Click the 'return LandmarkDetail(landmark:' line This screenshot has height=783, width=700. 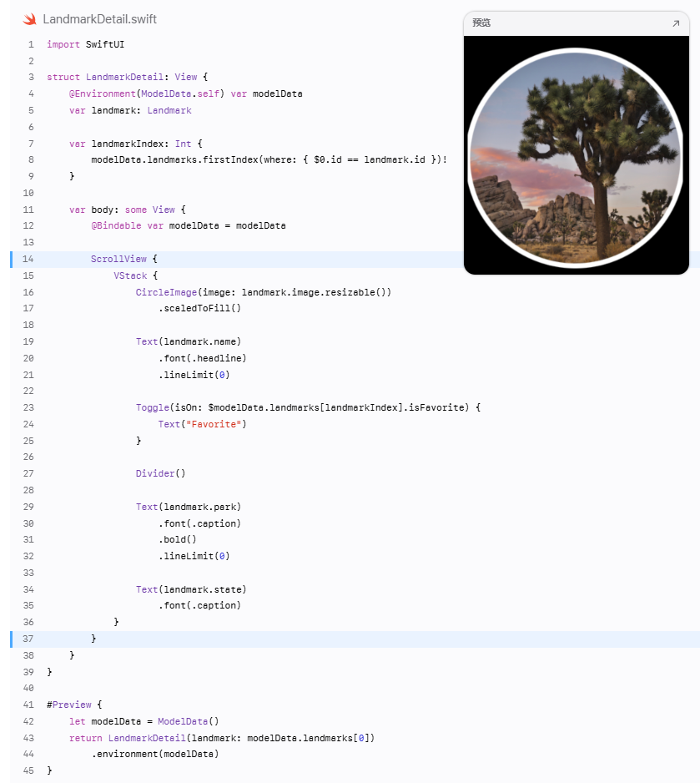[x=222, y=738]
